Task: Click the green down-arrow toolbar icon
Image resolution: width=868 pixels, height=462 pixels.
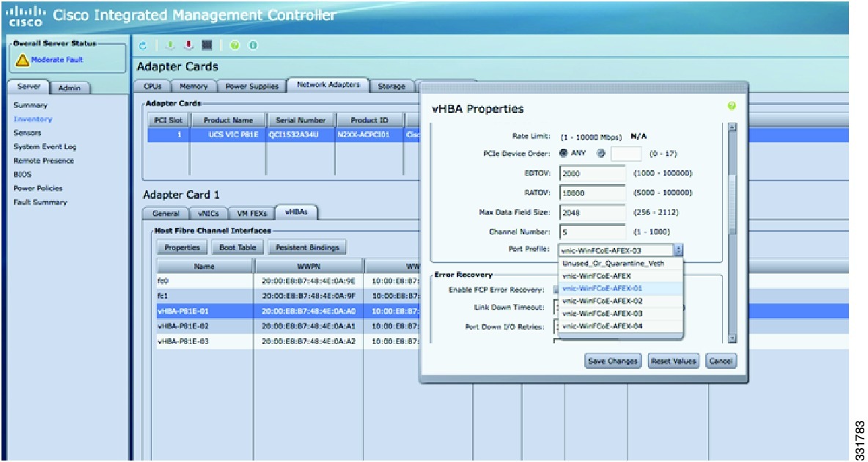Action: tap(172, 46)
